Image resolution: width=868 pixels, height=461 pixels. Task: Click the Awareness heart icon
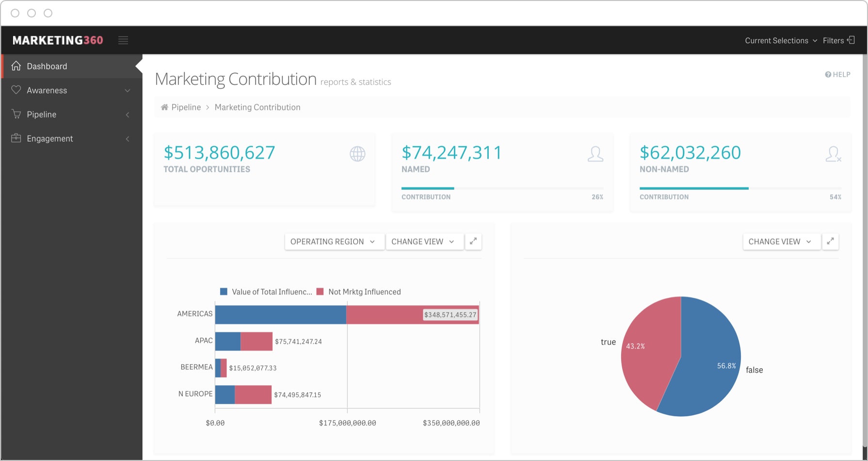(x=16, y=90)
